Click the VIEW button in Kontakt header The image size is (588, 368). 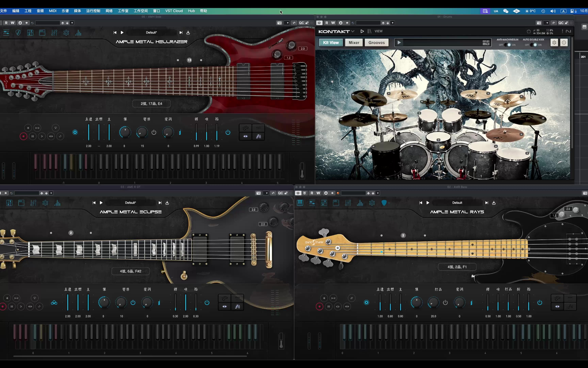click(379, 31)
